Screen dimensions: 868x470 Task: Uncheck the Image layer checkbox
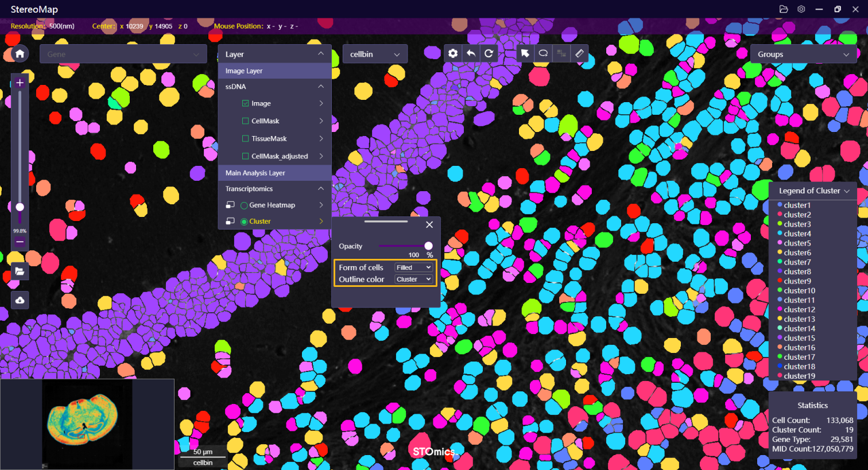(x=246, y=103)
